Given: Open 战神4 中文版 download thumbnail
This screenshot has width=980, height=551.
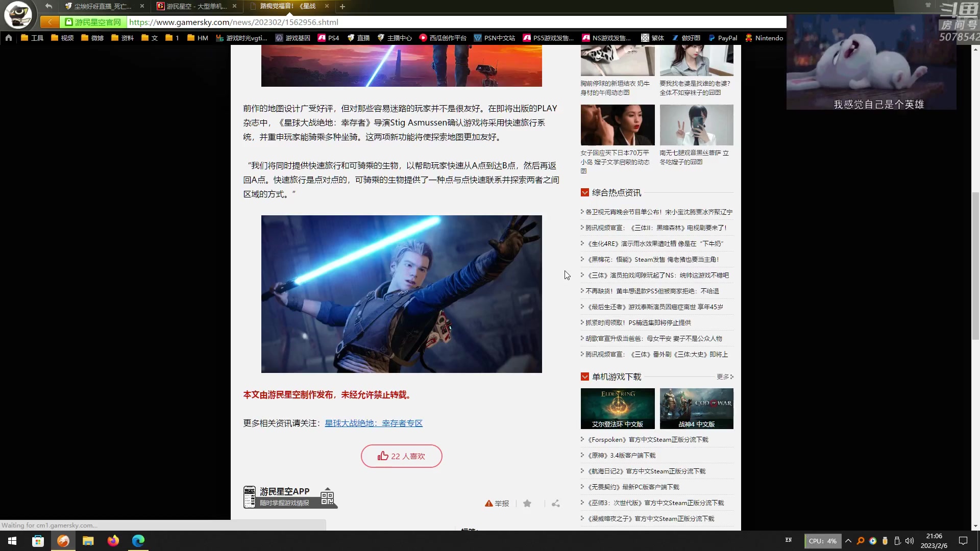Looking at the screenshot, I should (x=696, y=409).
